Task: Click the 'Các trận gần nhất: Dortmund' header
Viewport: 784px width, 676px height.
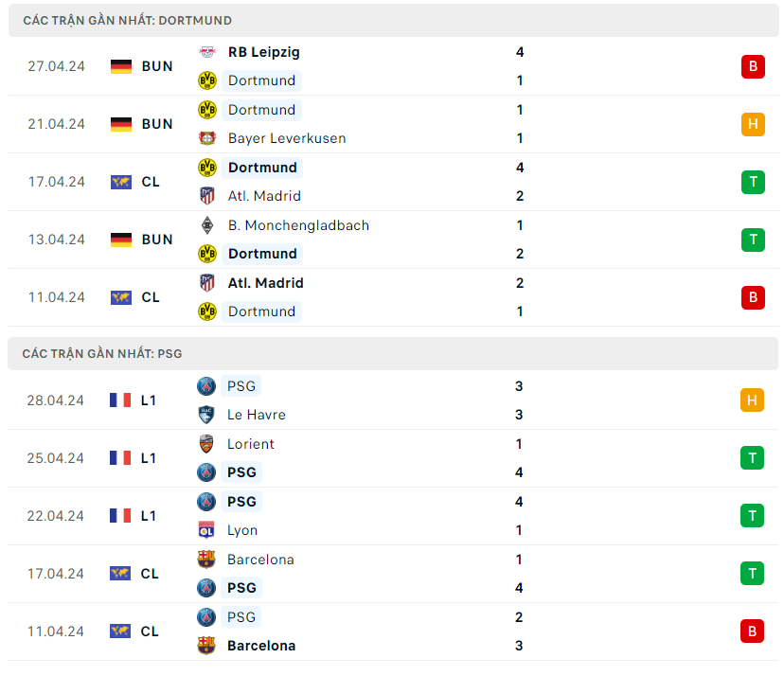Action: tap(128, 20)
